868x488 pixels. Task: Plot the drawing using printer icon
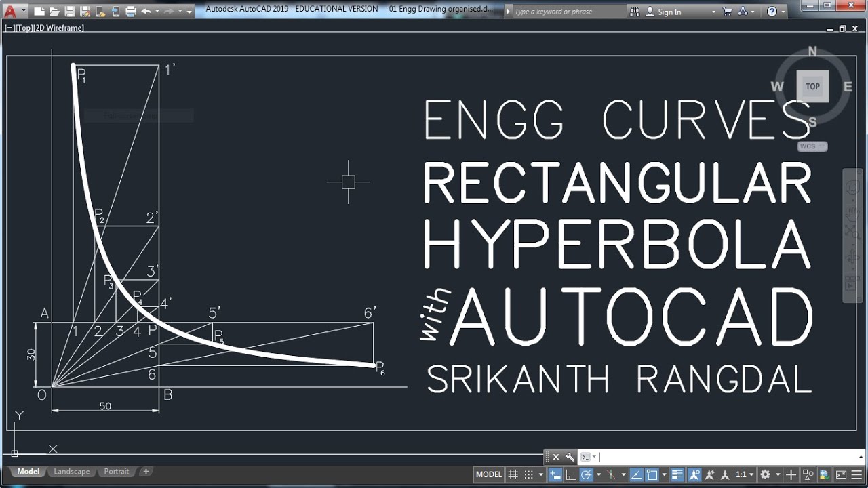point(131,12)
